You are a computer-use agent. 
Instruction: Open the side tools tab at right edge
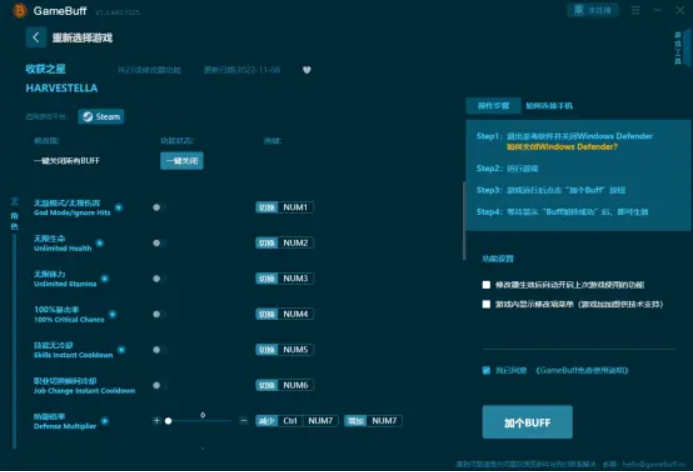pos(681,48)
